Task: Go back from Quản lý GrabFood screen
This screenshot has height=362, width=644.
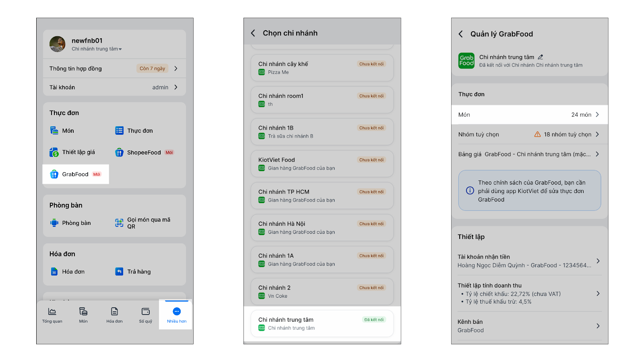Action: 461,34
